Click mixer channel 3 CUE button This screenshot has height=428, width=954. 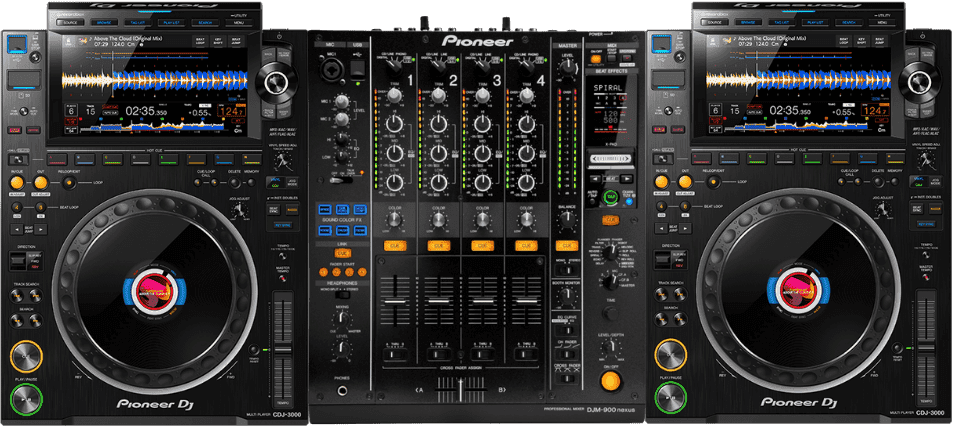482,246
